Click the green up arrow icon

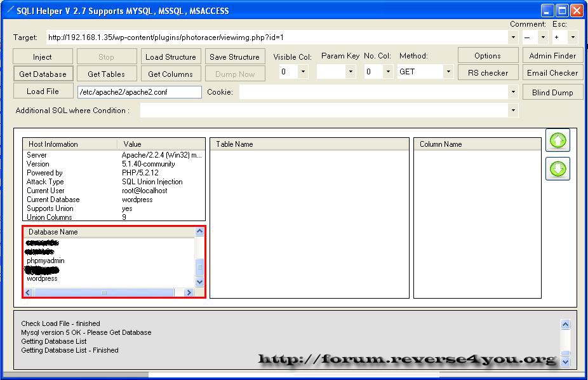(x=558, y=140)
